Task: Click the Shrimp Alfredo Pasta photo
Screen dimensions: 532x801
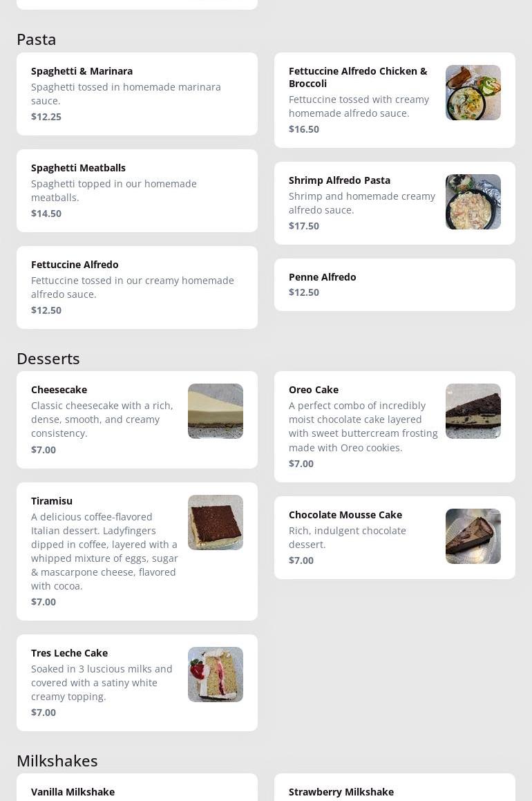Action: click(x=473, y=202)
